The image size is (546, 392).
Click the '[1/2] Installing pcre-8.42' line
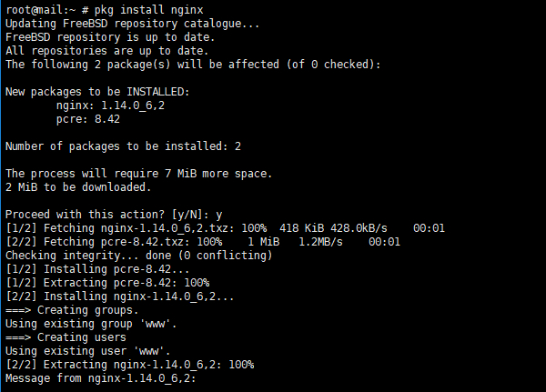point(97,269)
